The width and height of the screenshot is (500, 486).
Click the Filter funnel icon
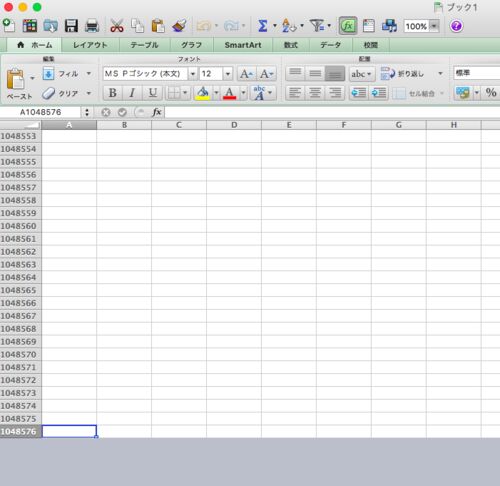pos(317,26)
